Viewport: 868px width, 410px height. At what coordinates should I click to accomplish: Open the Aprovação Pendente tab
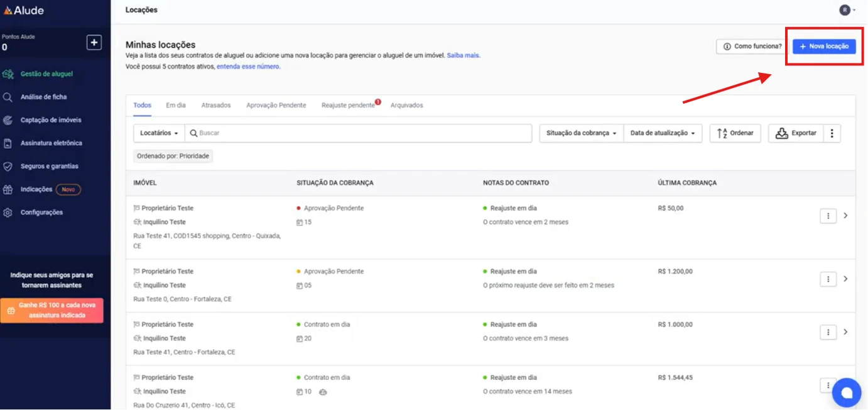276,105
